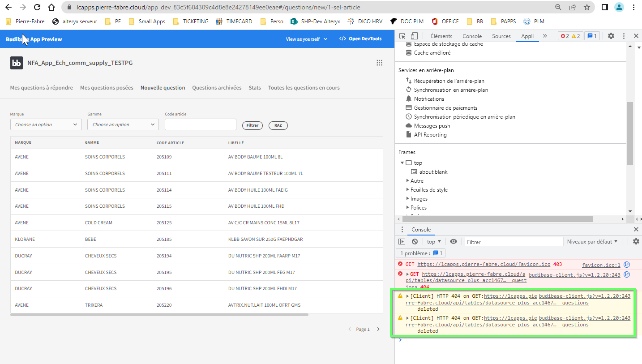
Task: Go to next table page arrow
Action: pyautogui.click(x=378, y=330)
